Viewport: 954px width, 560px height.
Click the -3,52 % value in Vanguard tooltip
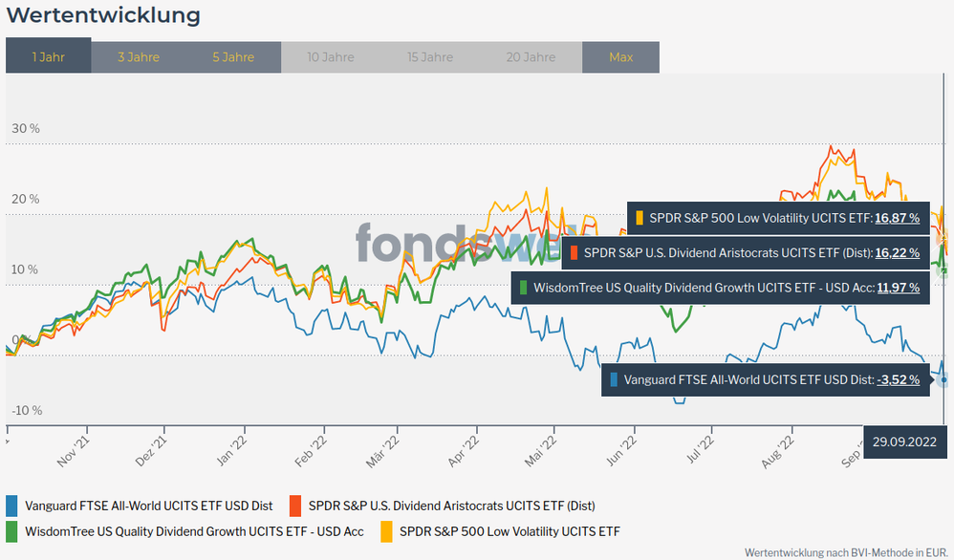[x=898, y=379]
